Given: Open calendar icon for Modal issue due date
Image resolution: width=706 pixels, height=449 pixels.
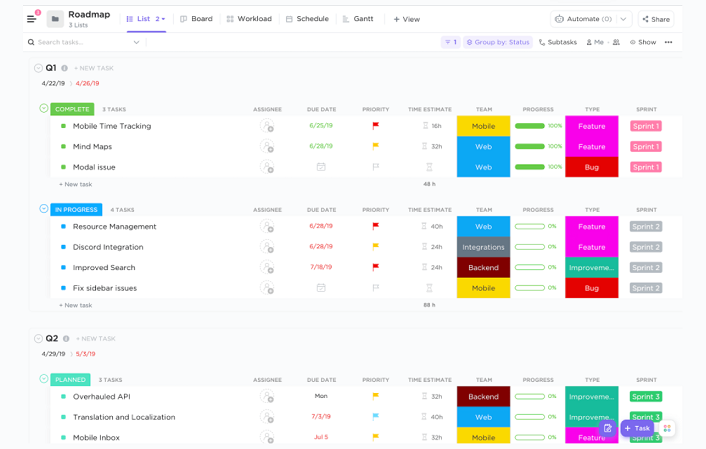Looking at the screenshot, I should pyautogui.click(x=321, y=167).
